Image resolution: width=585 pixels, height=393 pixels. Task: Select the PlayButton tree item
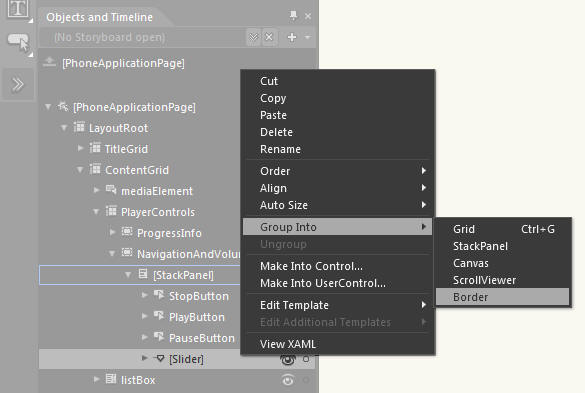tap(197, 317)
